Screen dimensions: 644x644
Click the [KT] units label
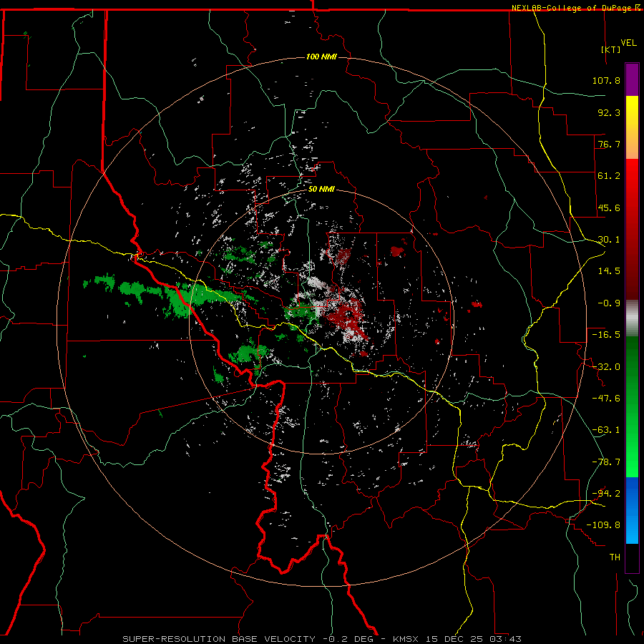tap(611, 49)
